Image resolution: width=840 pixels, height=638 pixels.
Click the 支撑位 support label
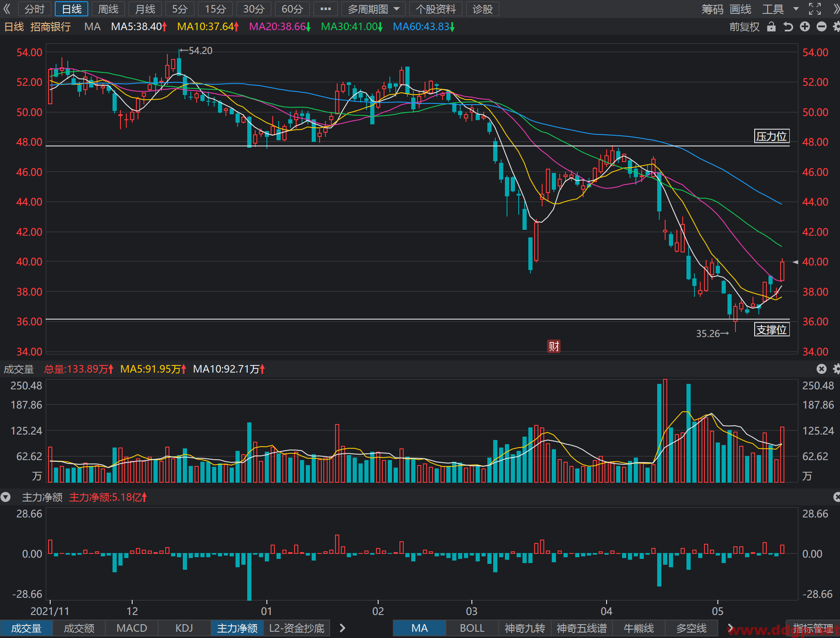(771, 329)
